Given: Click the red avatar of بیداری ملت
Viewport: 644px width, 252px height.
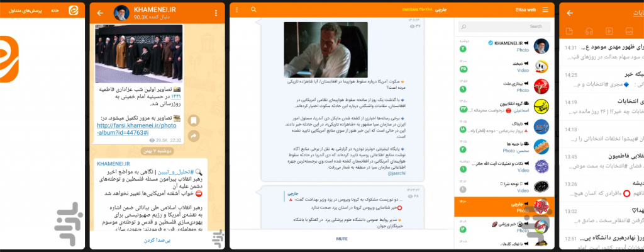Looking at the screenshot, I should click(541, 86).
